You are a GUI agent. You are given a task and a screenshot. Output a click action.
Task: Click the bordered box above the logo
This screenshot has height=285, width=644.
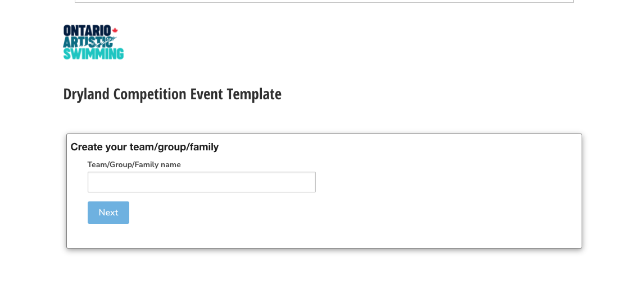click(324, 1)
